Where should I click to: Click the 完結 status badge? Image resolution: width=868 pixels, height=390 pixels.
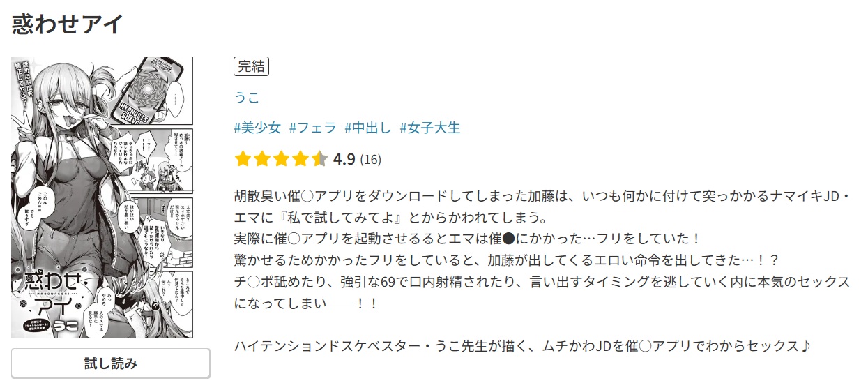pos(251,67)
